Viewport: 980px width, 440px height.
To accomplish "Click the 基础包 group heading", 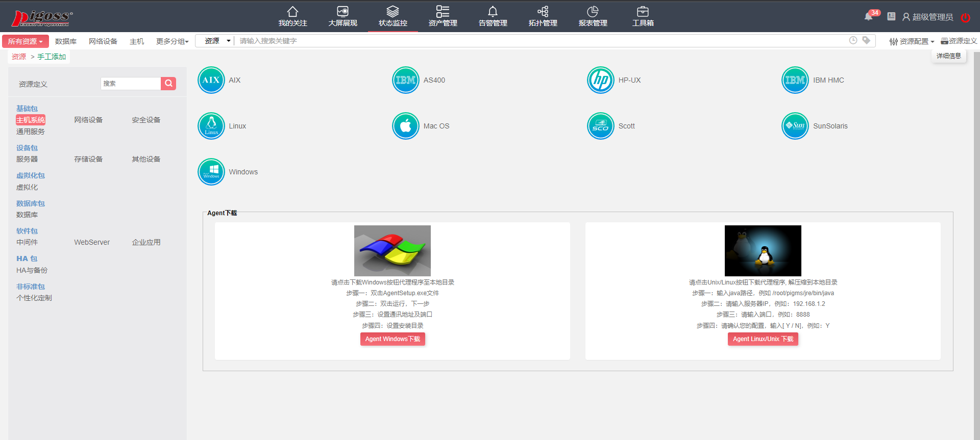I will pyautogui.click(x=27, y=109).
